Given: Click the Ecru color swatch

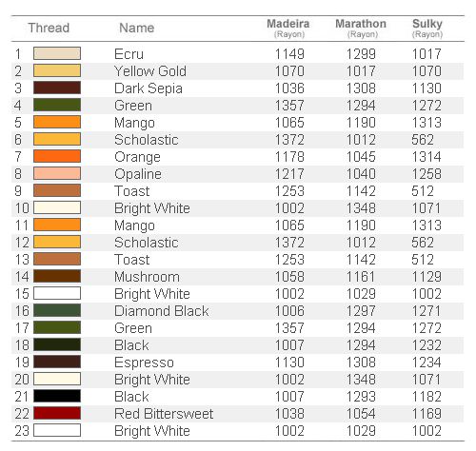Looking at the screenshot, I should (57, 53).
